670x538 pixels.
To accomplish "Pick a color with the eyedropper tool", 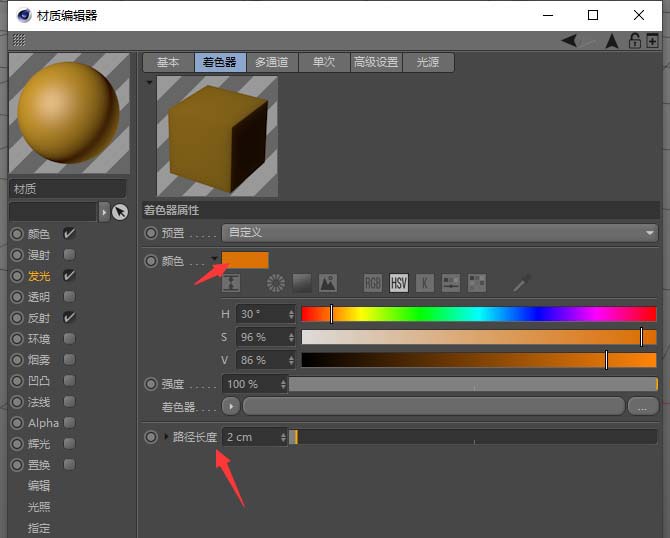I will tap(521, 283).
